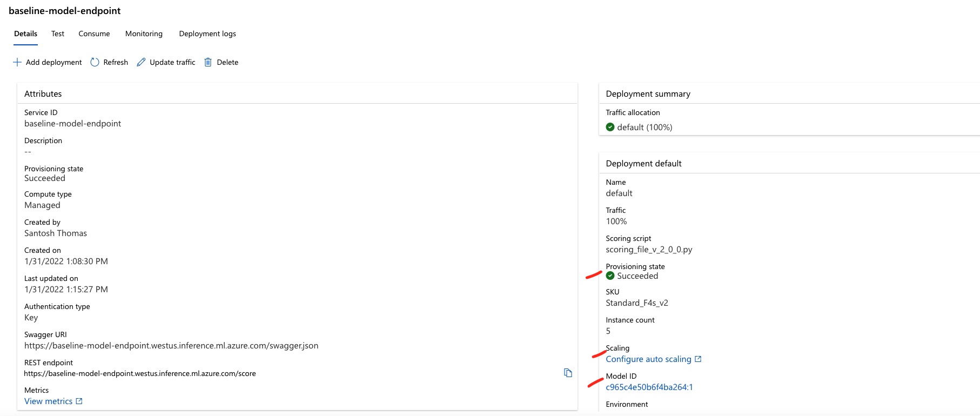
Task: Open the Deployment logs tab
Action: click(207, 33)
